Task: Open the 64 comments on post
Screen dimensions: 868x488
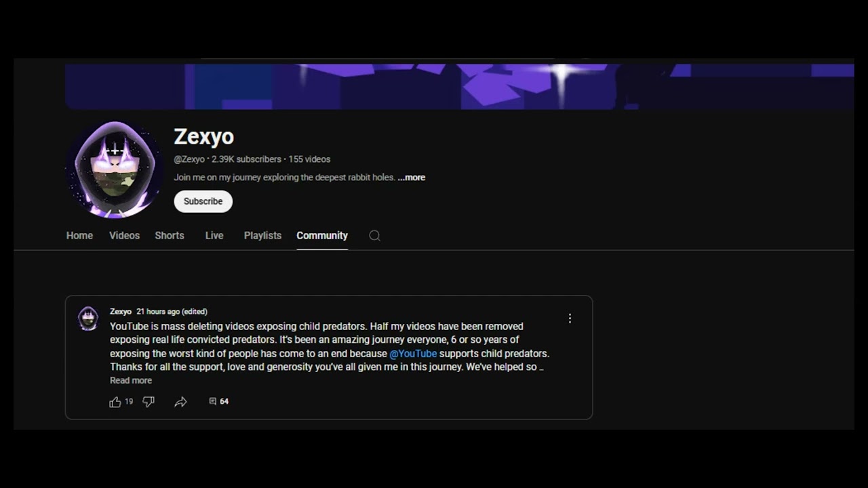Action: [x=218, y=402]
